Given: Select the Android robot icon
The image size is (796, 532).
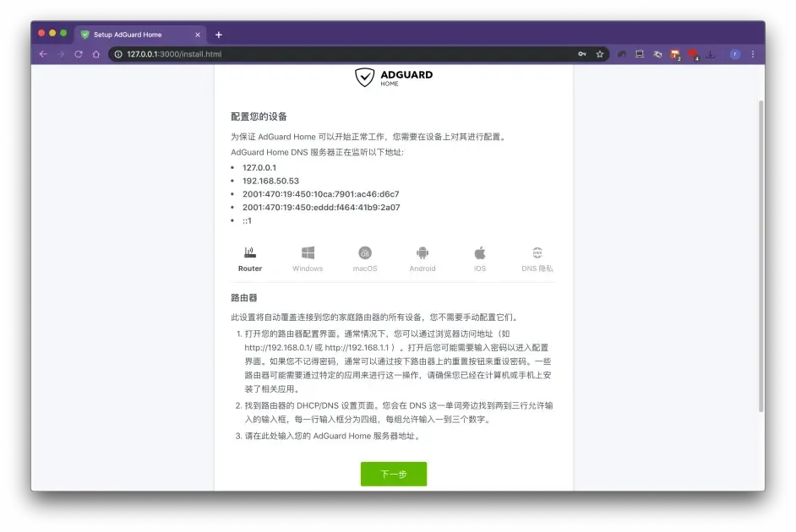Looking at the screenshot, I should point(423,253).
